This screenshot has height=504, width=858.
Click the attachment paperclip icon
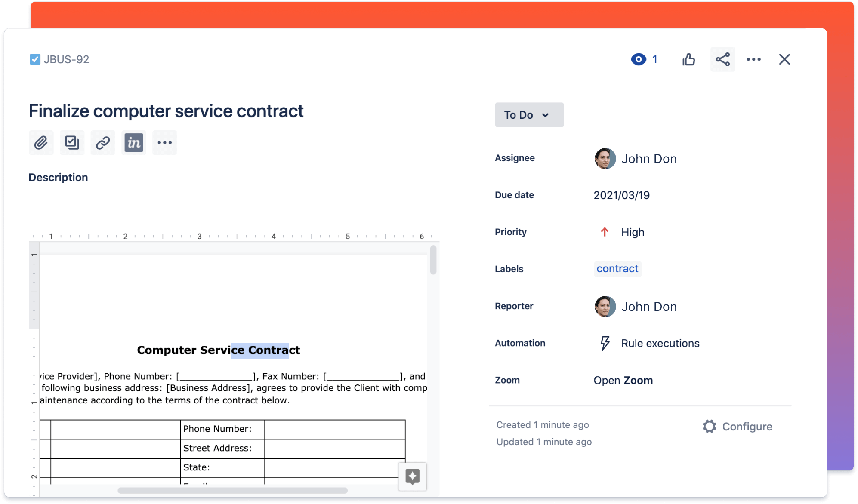point(41,142)
